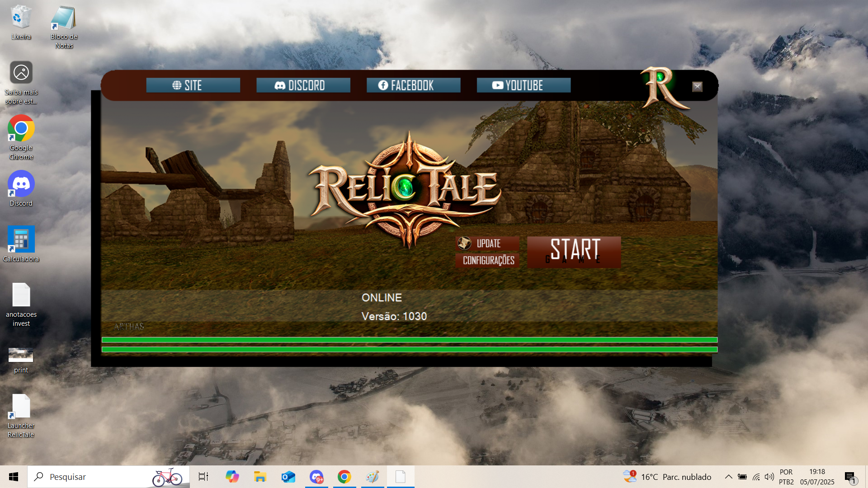Click the POR PTB2 language indicator
868x488 pixels.
coord(786,477)
